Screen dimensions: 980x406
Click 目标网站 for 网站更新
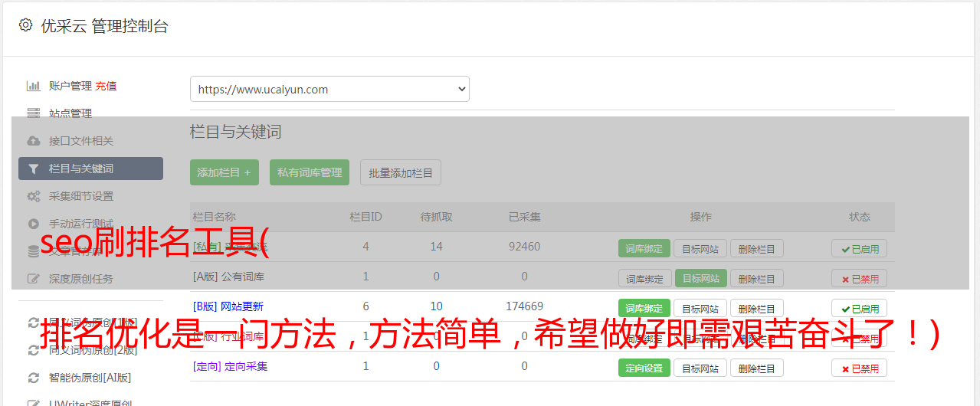point(700,308)
